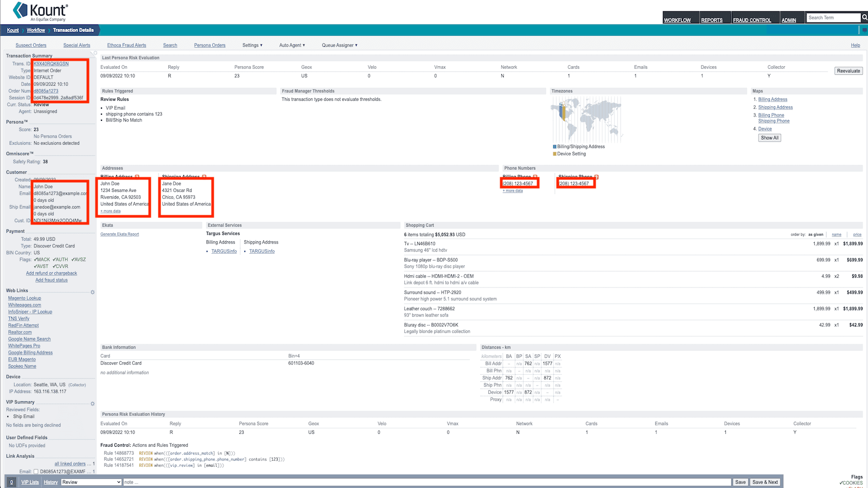Open the Review status dropdown in bottom bar
This screenshot has height=488, width=868.
coord(91,482)
